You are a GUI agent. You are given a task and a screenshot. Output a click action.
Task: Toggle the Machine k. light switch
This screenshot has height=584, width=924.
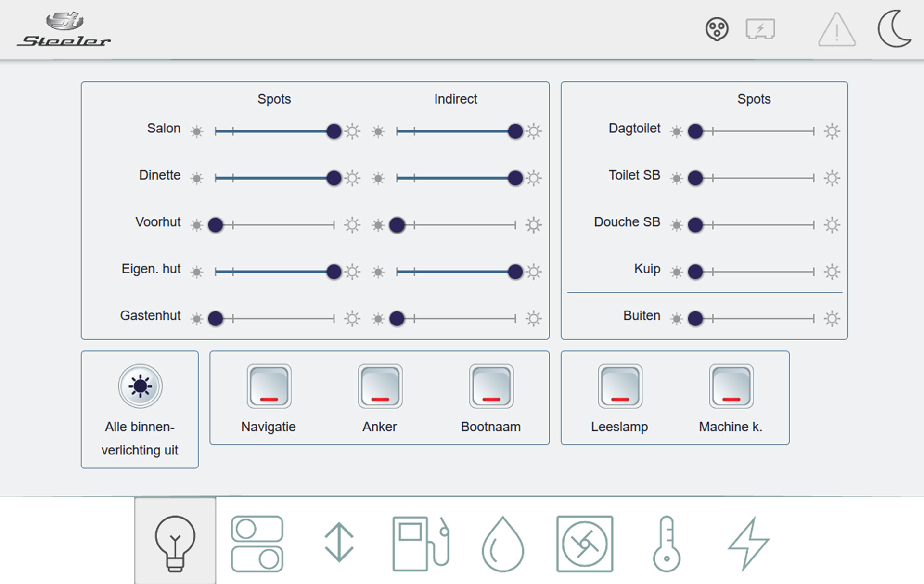(731, 387)
